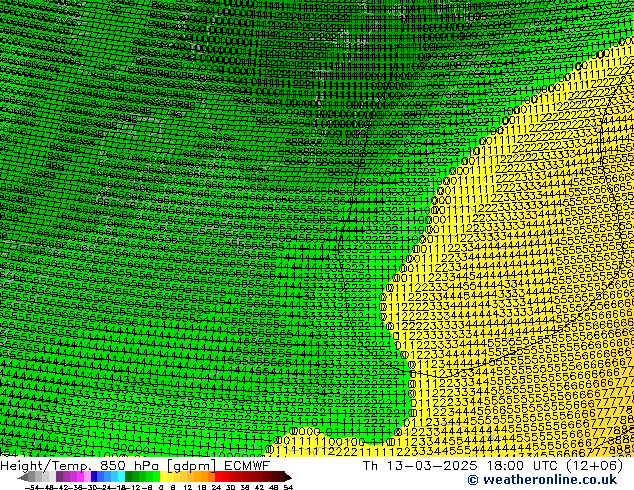Click the left grey arrow end of the color scale

point(23,477)
